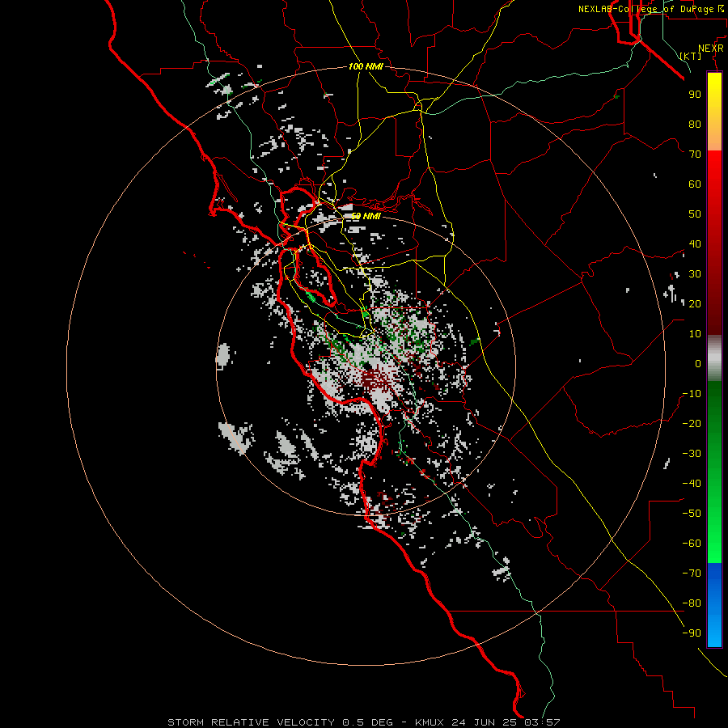Click the positive 90 scale value
The image size is (728, 728).
pyautogui.click(x=695, y=95)
